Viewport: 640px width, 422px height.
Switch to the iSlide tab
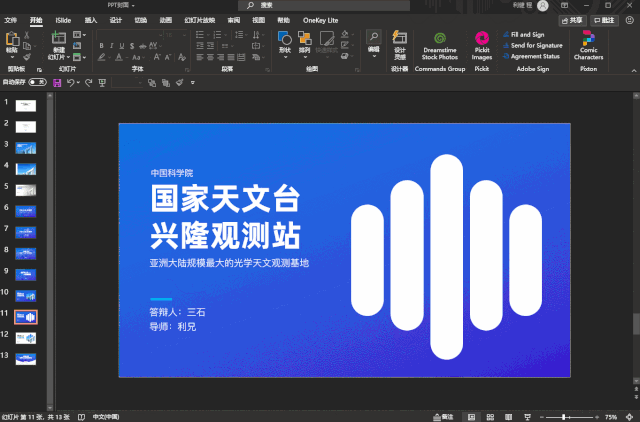click(63, 20)
